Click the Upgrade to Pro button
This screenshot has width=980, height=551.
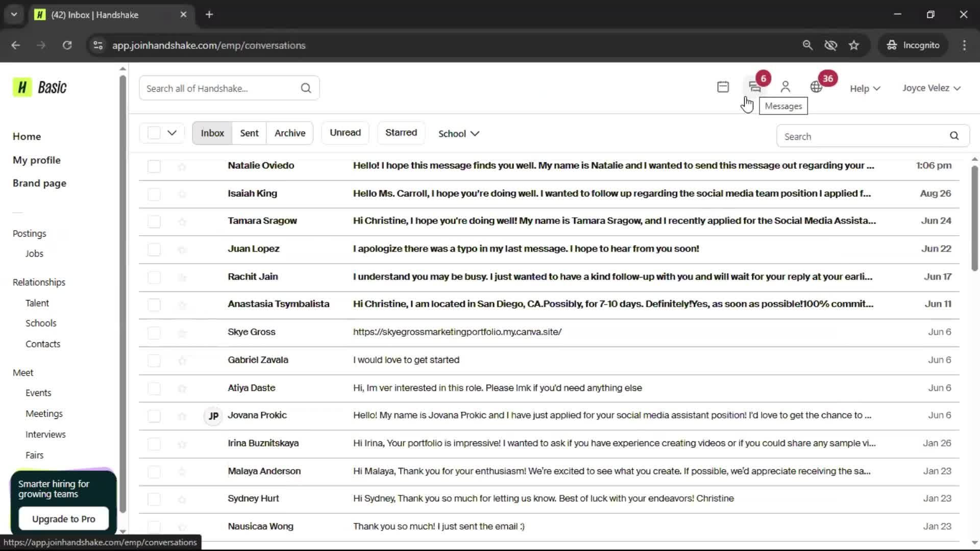pyautogui.click(x=64, y=519)
